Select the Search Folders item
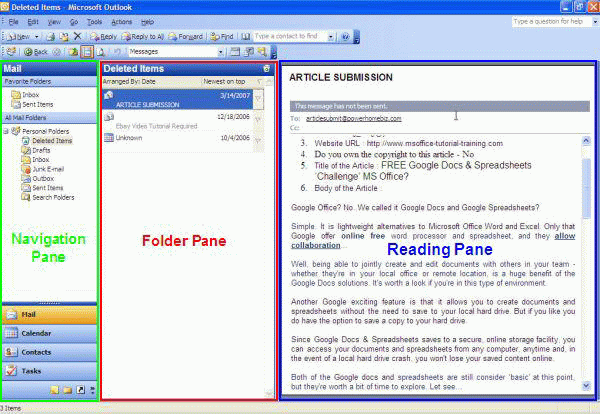Viewport: 600px width, 414px height. tap(48, 197)
